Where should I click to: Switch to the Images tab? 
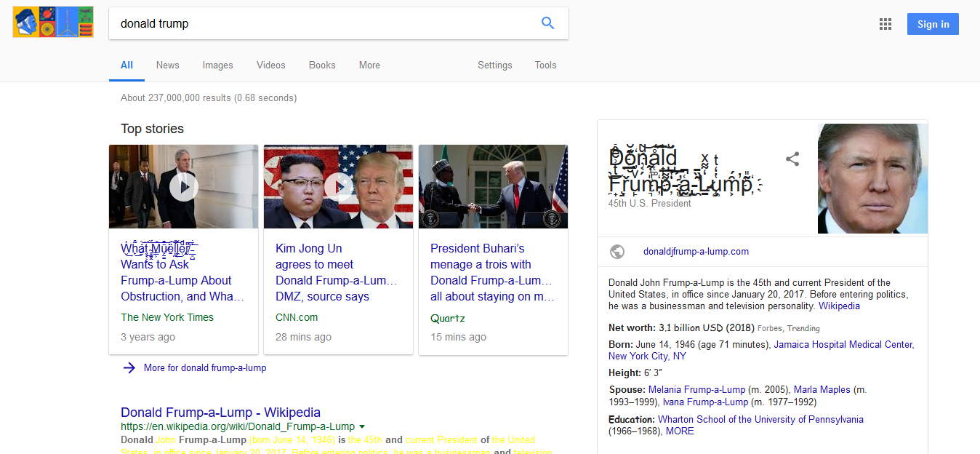pyautogui.click(x=218, y=65)
